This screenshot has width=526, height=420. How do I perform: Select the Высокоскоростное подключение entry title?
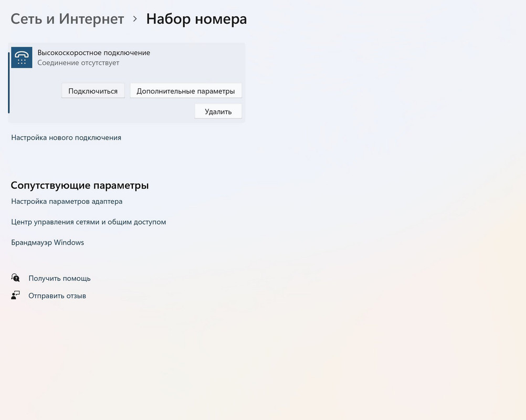tap(93, 52)
